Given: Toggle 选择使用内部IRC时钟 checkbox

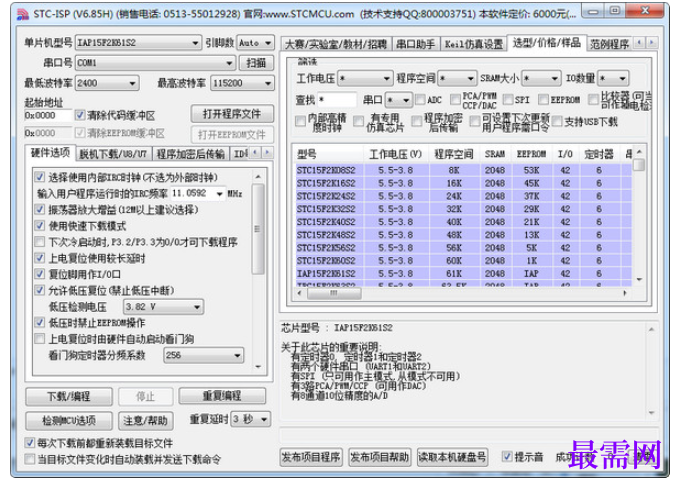Looking at the screenshot, I should (x=39, y=177).
